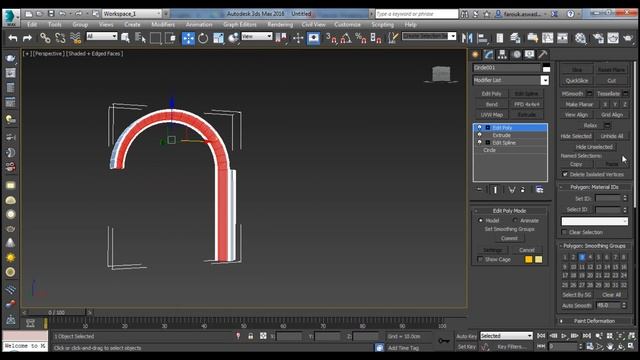The height and width of the screenshot is (360, 640).
Task: Open the Edit menu
Action: point(32,24)
